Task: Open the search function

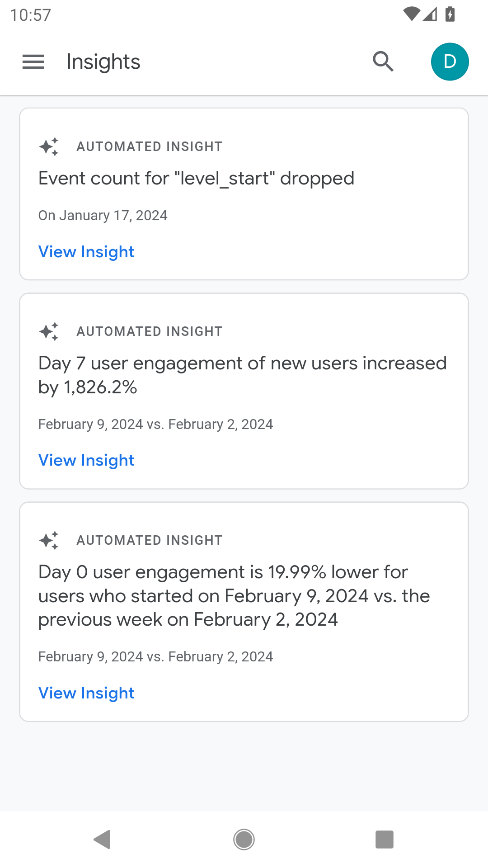Action: pos(382,61)
